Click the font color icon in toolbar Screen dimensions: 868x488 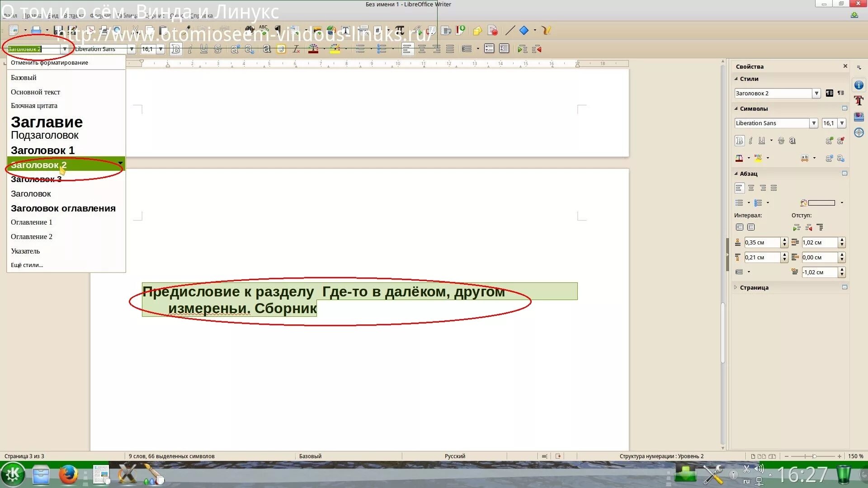[x=313, y=49]
